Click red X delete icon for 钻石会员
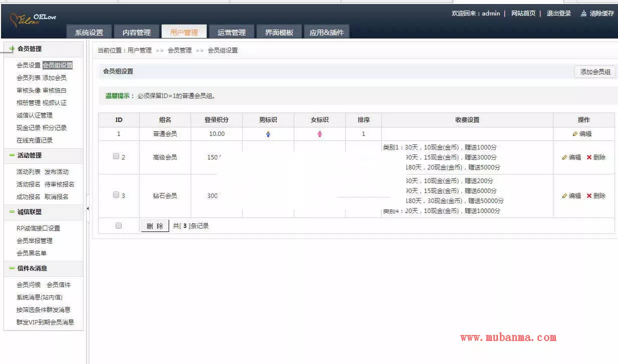Viewport: 618px width, 364px height. (x=589, y=196)
